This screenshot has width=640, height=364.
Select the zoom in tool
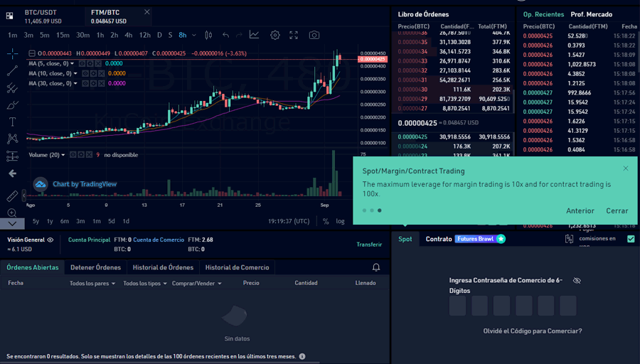pos(12,213)
